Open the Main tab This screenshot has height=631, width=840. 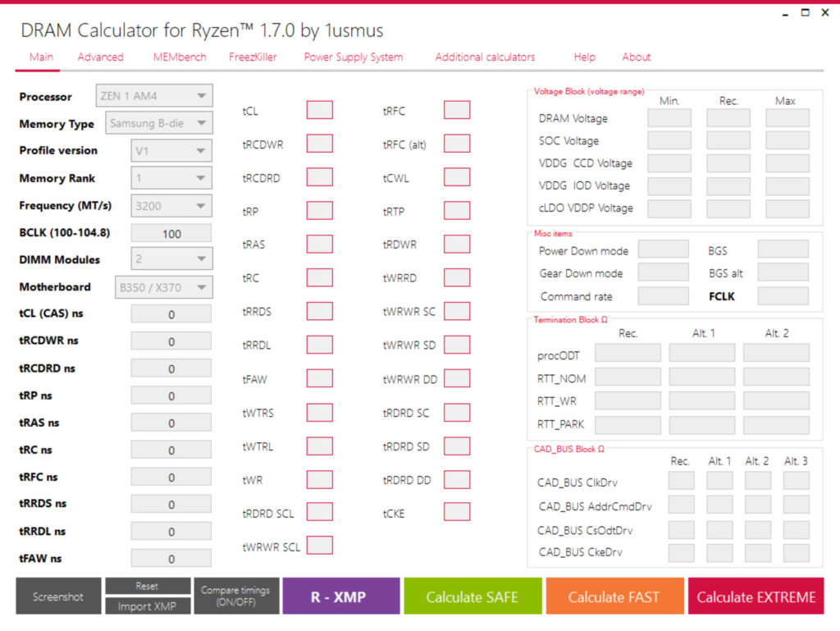41,57
